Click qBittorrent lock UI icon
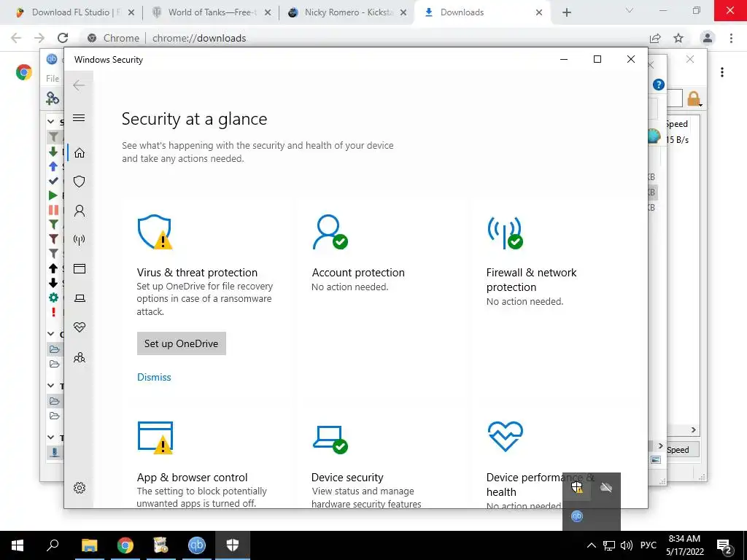Image resolution: width=747 pixels, height=560 pixels. [694, 99]
